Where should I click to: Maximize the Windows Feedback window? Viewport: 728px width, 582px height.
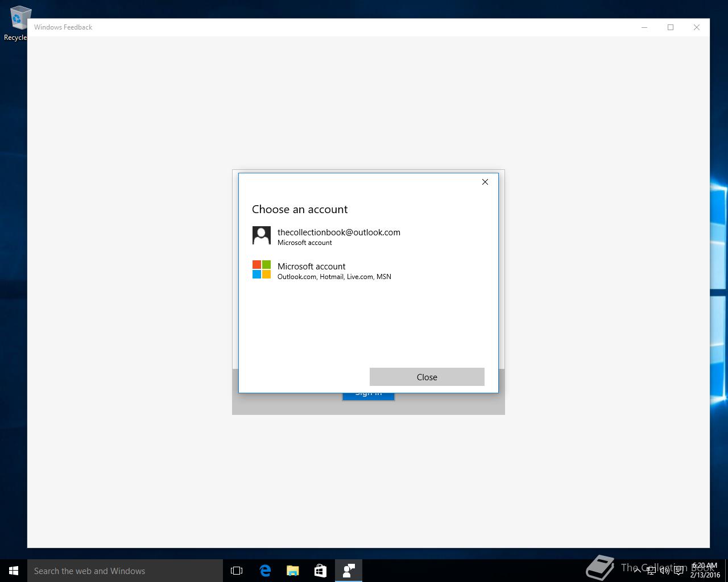(x=671, y=27)
